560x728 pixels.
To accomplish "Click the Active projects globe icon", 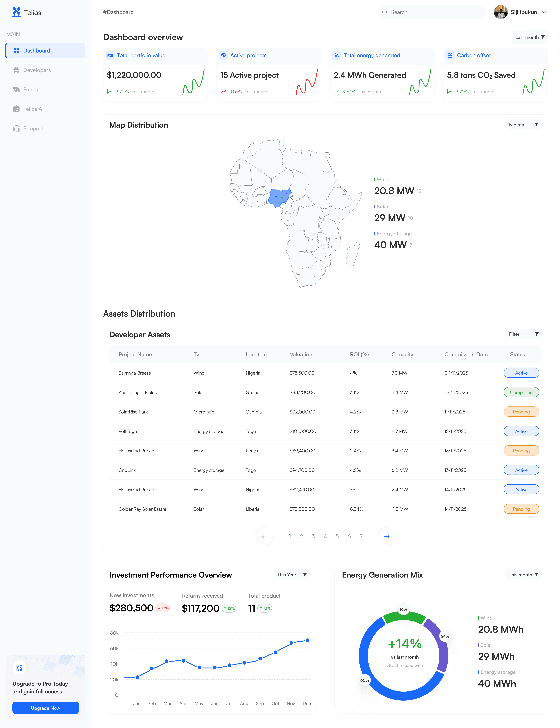I will tap(223, 55).
